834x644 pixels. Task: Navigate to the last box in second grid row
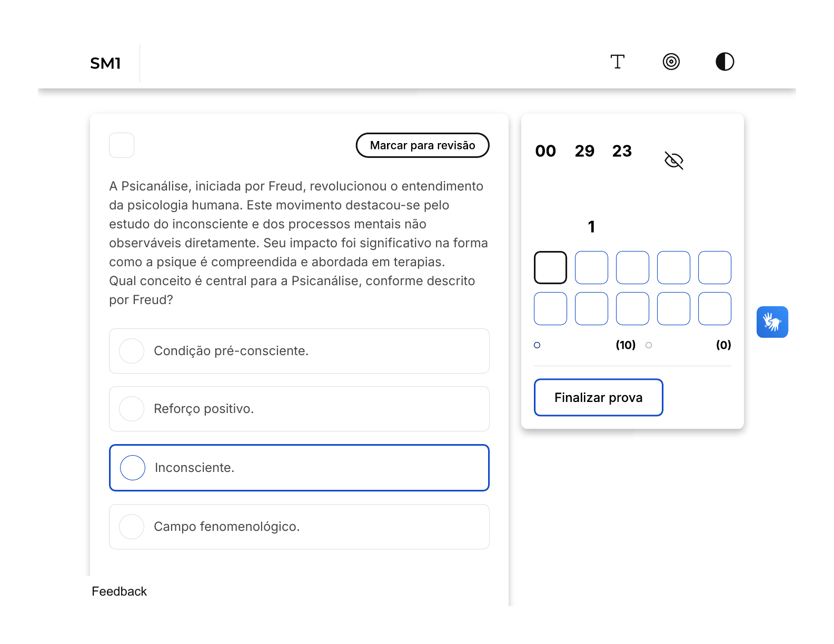point(714,309)
